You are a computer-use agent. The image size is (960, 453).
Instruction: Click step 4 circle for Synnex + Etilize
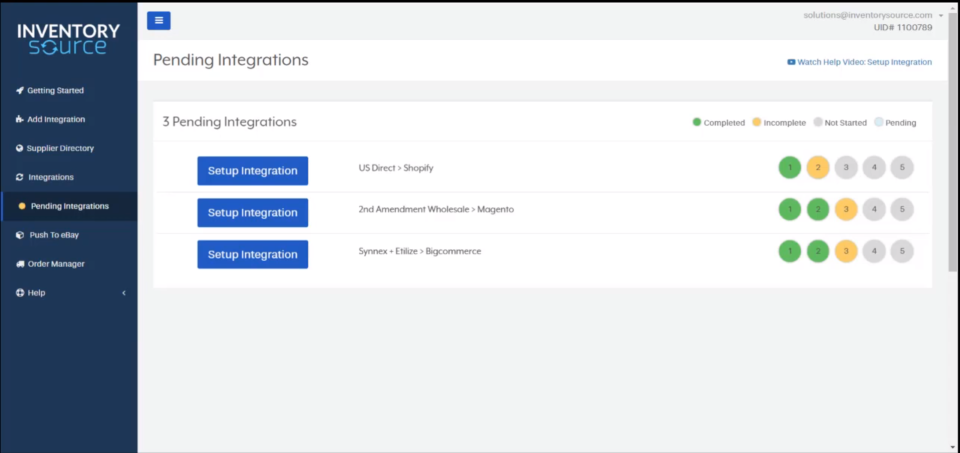pyautogui.click(x=874, y=251)
